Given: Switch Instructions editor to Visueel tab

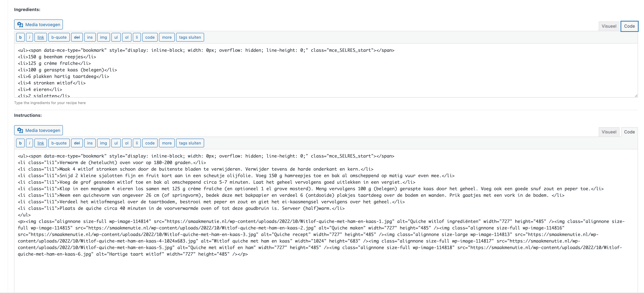Looking at the screenshot, I should 609,132.
